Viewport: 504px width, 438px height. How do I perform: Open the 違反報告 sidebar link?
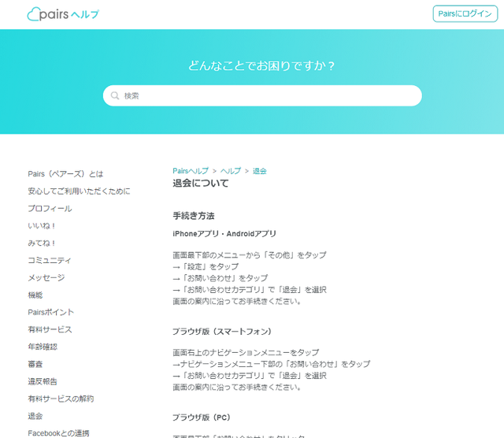coord(43,381)
